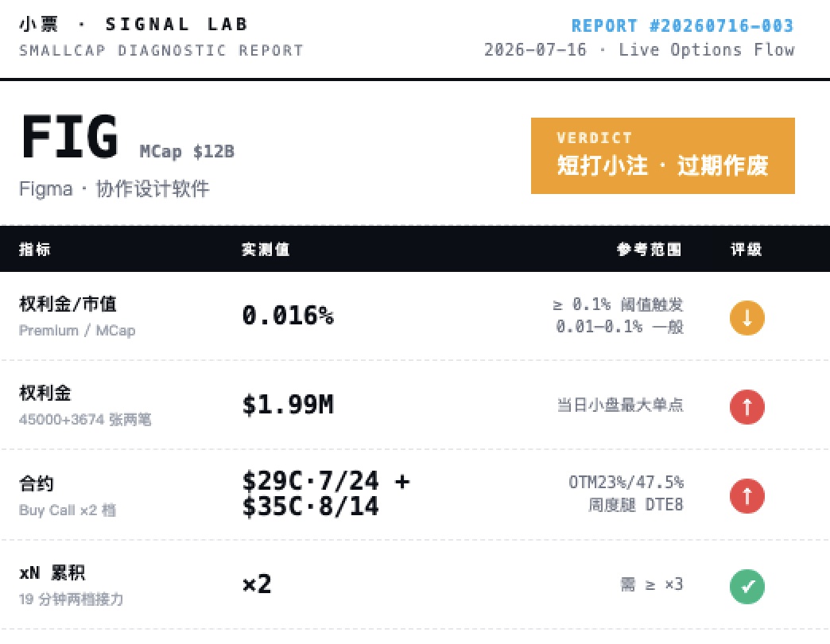Click the orange down-arrow rating icon
The width and height of the screenshot is (830, 644).
tap(747, 318)
